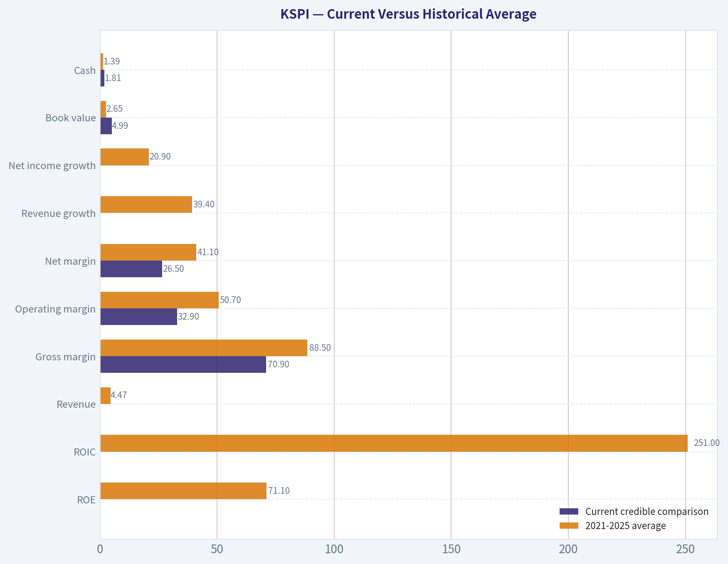Click the data label '70.90'

279,365
